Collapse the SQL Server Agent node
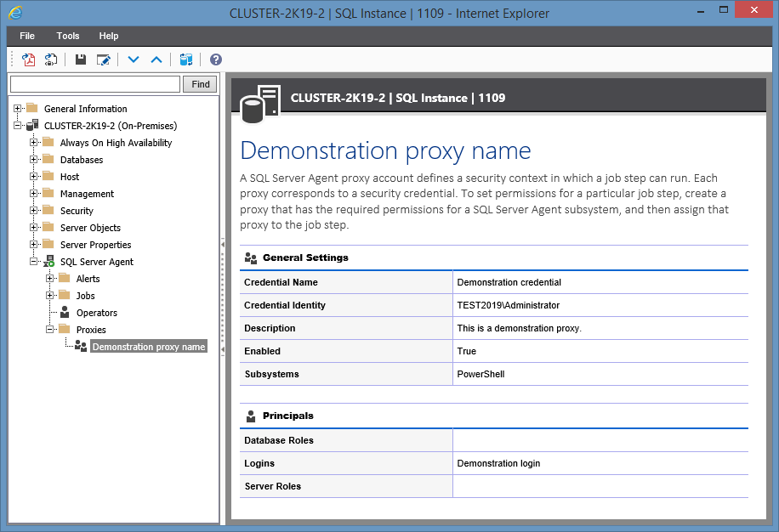Image resolution: width=779 pixels, height=532 pixels. pos(34,262)
